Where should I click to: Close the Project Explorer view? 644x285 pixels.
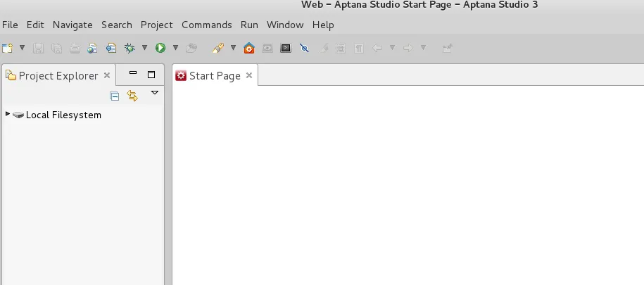point(107,75)
